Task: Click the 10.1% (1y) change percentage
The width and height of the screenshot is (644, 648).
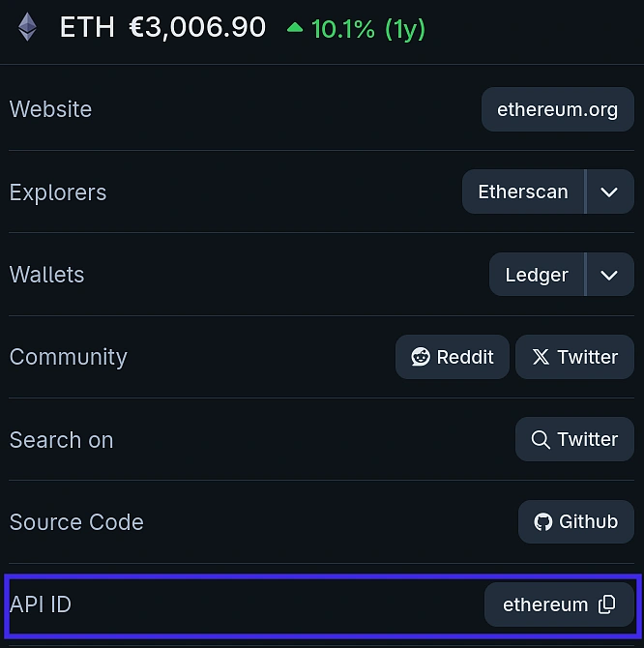Action: point(368,28)
